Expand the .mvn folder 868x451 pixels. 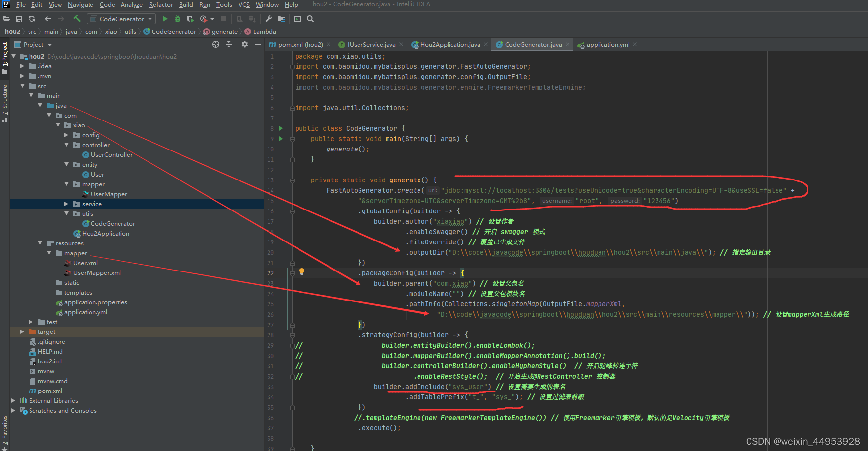(x=22, y=76)
